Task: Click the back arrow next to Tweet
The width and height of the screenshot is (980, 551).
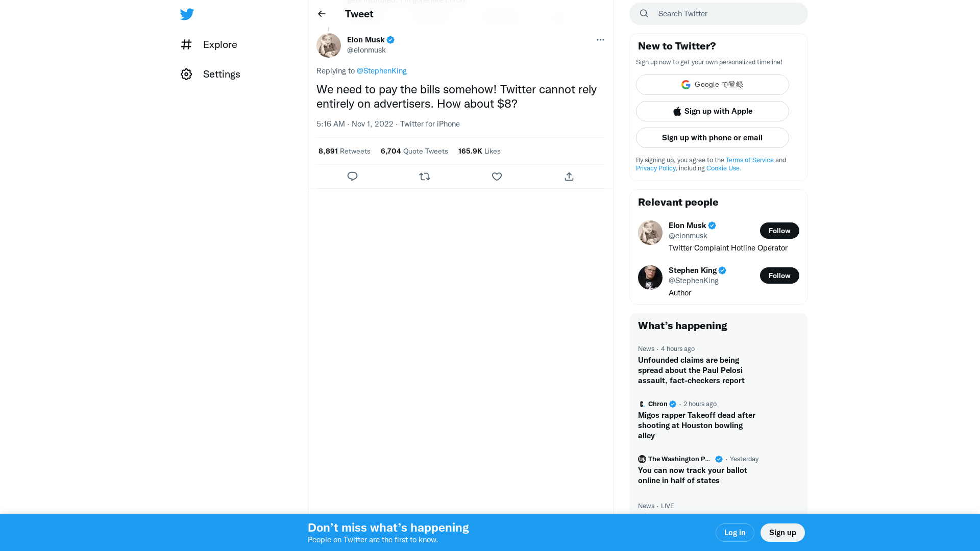Action: point(321,14)
